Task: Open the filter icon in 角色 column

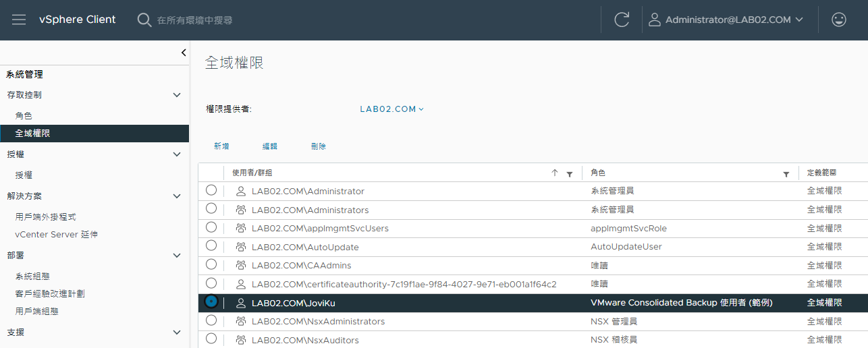Action: tap(786, 174)
